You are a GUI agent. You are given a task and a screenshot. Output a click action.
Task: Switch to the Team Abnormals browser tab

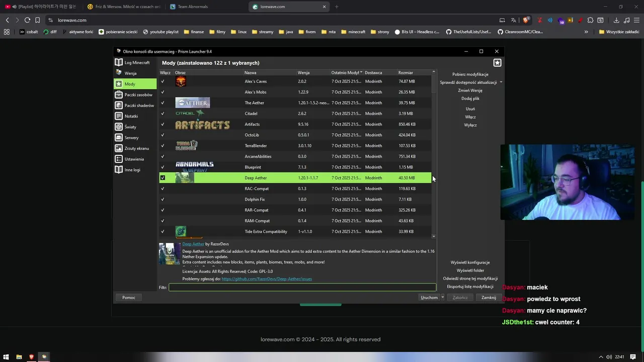(205, 7)
